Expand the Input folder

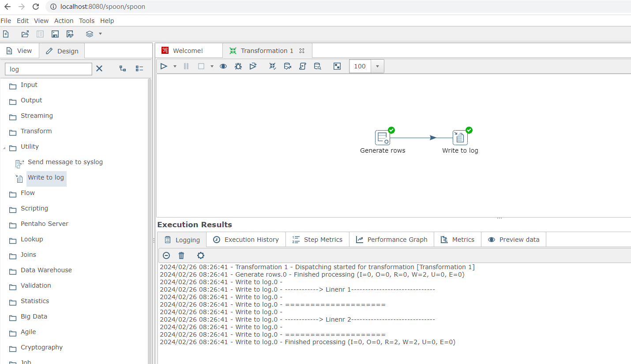(x=29, y=85)
